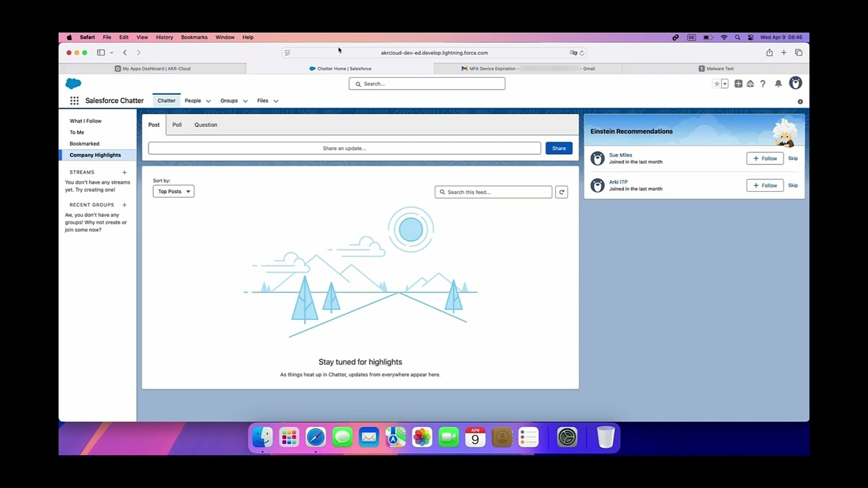868x488 pixels.
Task: Open Messages from the Dock
Action: point(342,437)
